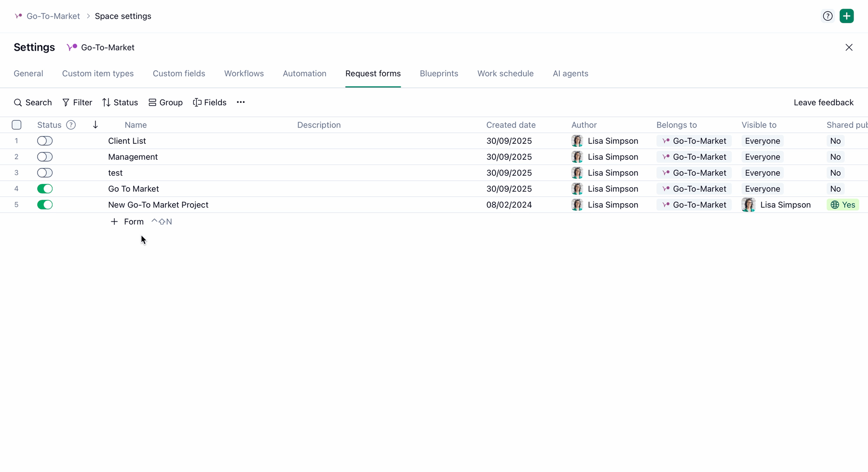Switch to the Blueprints tab
The width and height of the screenshot is (868, 472).
[x=439, y=73]
